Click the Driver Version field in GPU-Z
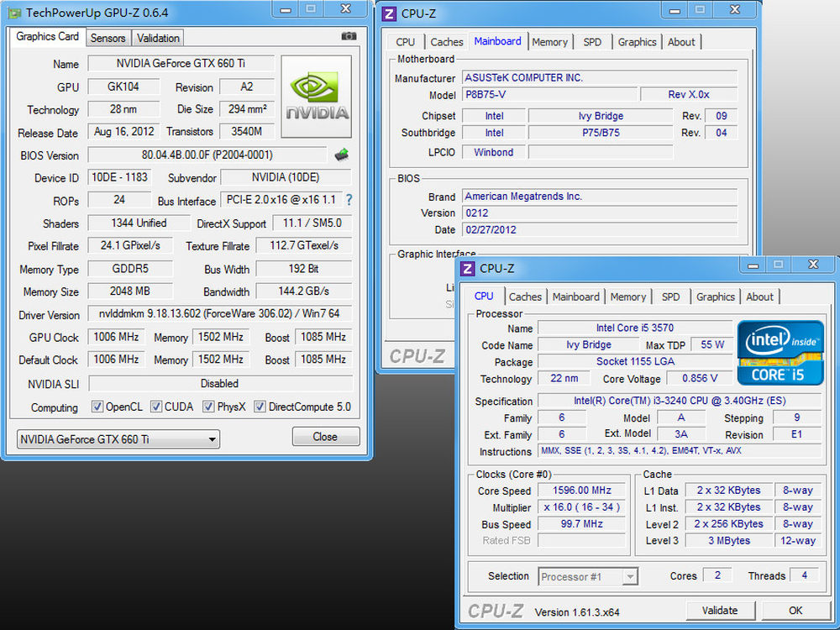Viewport: 840px width, 630px height. (x=219, y=313)
